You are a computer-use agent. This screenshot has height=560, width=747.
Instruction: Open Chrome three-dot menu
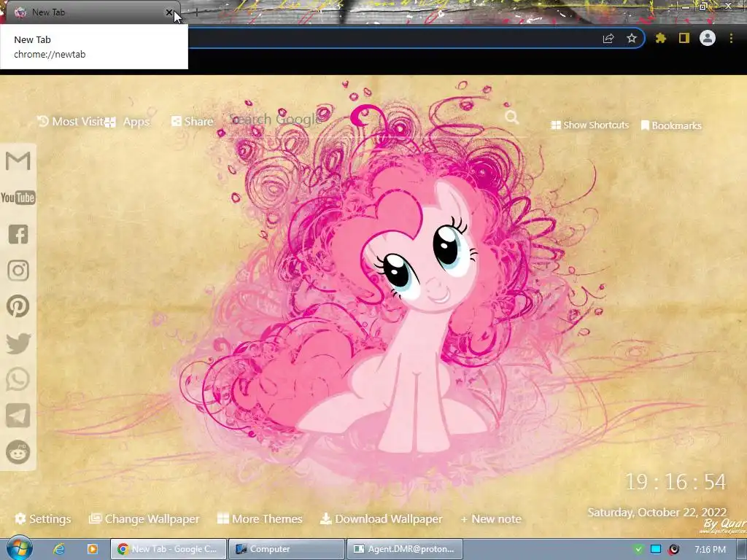coord(731,38)
